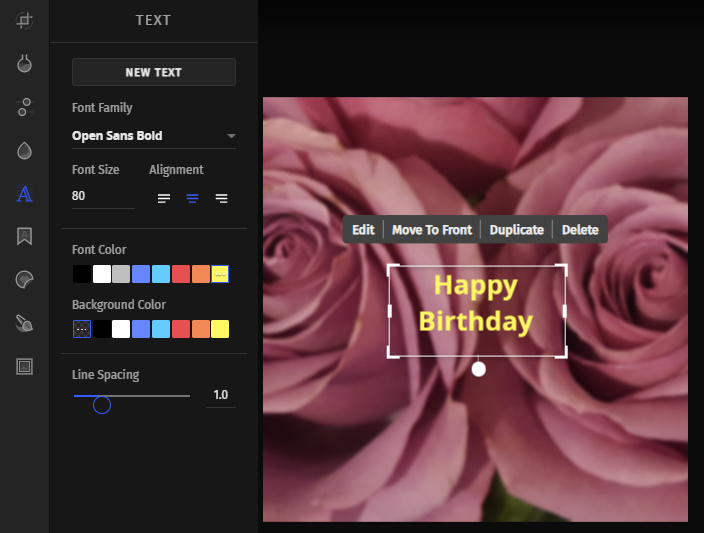Click the Font Size value field
Viewport: 704px width, 533px height.
pos(103,196)
